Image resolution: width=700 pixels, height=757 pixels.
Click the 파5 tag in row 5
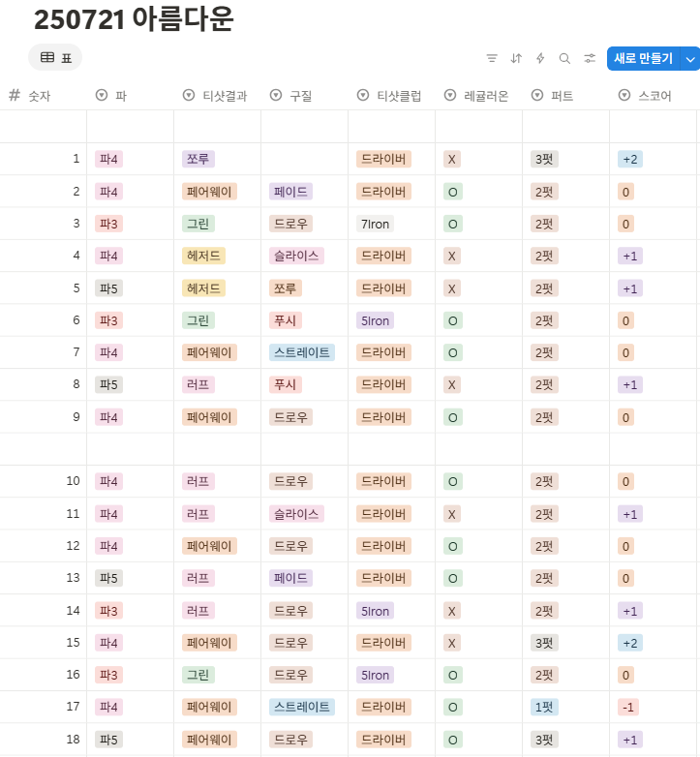(x=108, y=288)
